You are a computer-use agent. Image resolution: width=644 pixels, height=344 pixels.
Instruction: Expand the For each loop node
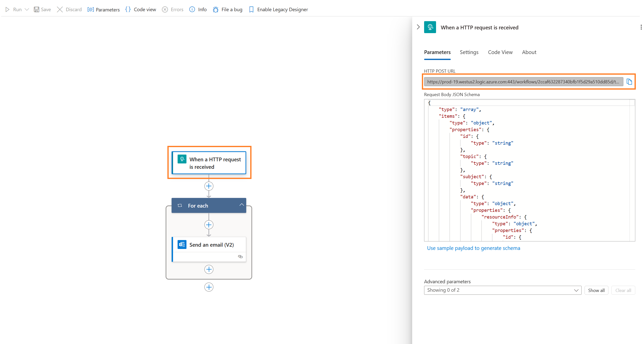click(x=242, y=205)
